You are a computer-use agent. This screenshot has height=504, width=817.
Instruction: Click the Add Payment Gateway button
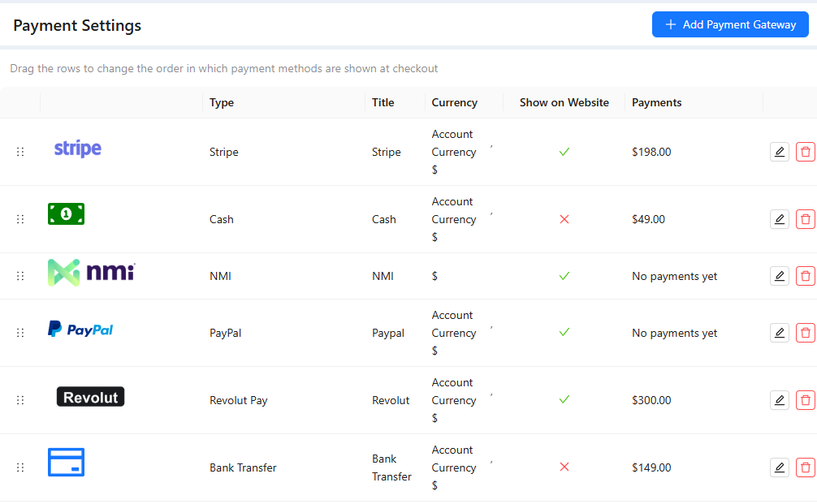tap(730, 24)
